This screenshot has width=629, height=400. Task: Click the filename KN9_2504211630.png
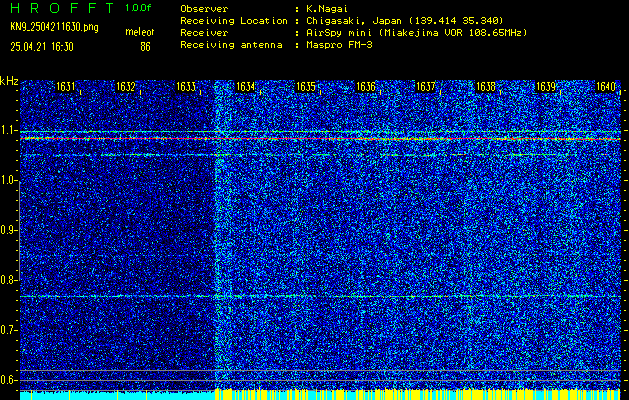click(x=54, y=27)
